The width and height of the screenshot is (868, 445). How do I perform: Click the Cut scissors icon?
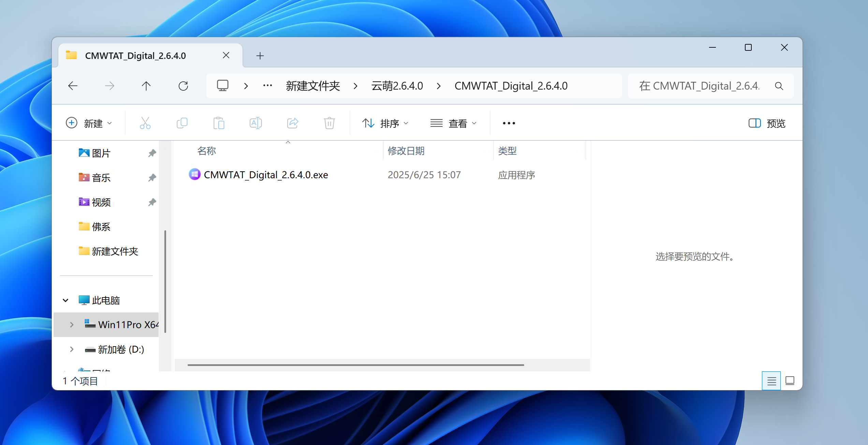click(x=145, y=123)
